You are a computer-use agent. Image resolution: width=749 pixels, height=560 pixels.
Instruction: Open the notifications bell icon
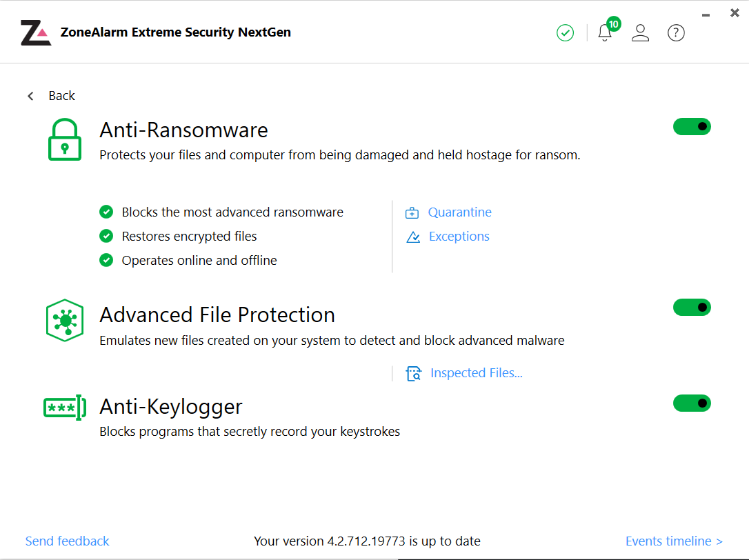[x=605, y=33]
